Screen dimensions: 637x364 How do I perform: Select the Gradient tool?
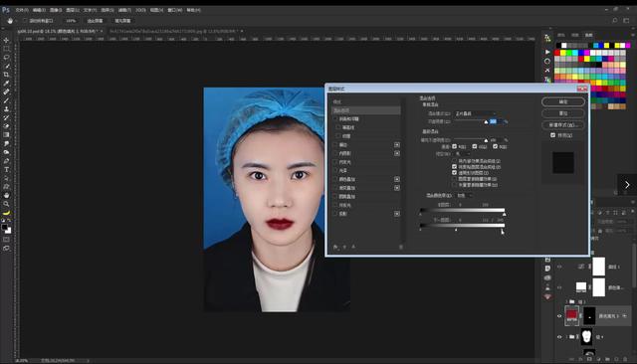[x=6, y=134]
